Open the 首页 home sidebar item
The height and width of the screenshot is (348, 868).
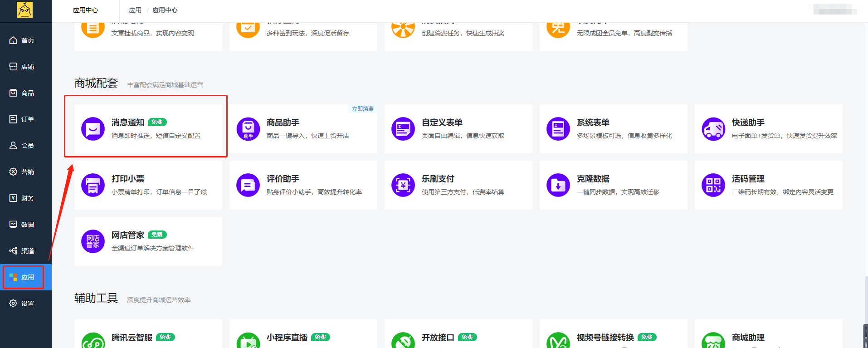[26, 40]
